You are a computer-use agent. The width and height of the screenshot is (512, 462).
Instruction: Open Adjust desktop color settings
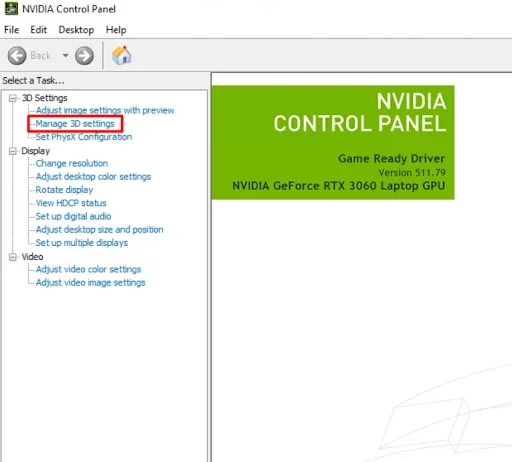pyautogui.click(x=93, y=177)
